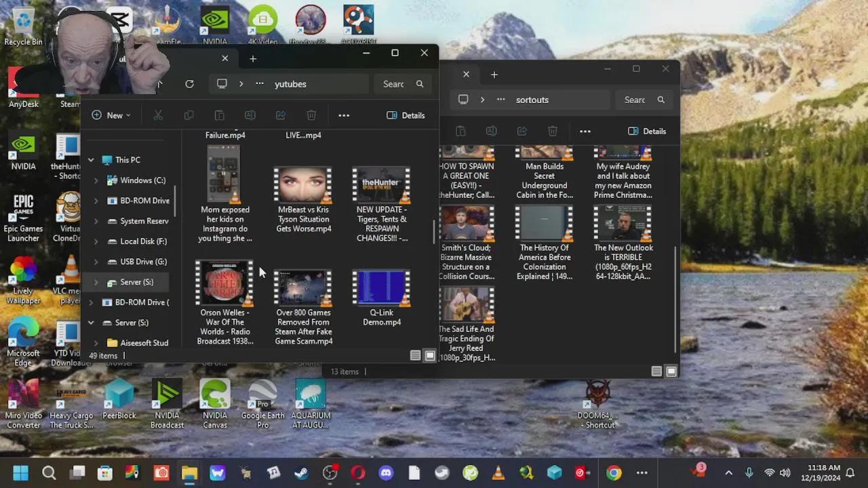Screen dimensions: 868x488
Task: Toggle the Details pane in sortouts window
Action: (647, 131)
